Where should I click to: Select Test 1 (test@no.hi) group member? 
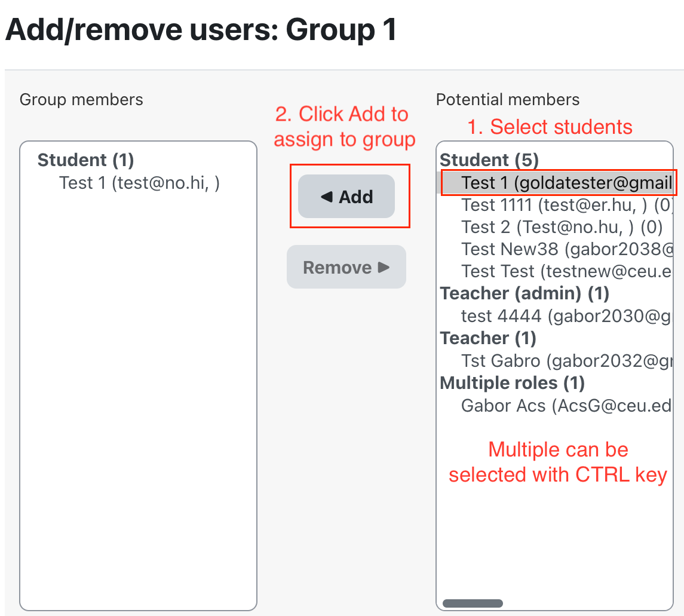point(139,183)
